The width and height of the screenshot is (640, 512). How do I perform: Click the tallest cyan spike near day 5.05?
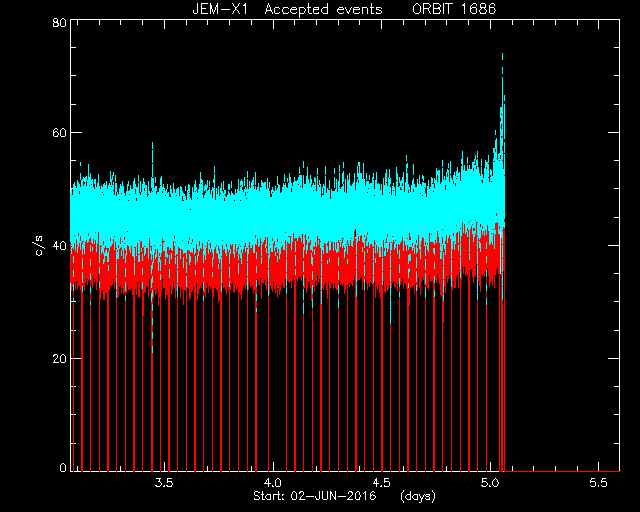click(502, 82)
